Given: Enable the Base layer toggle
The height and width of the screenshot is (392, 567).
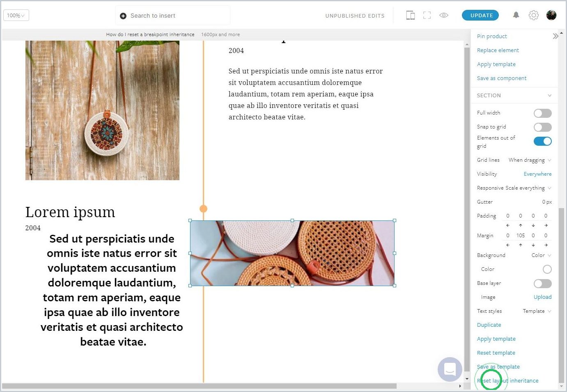Looking at the screenshot, I should click(x=542, y=284).
